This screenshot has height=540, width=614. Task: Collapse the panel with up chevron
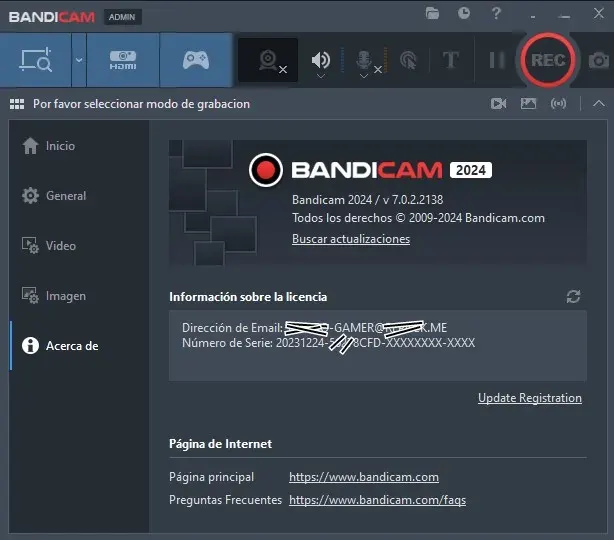coord(599,103)
